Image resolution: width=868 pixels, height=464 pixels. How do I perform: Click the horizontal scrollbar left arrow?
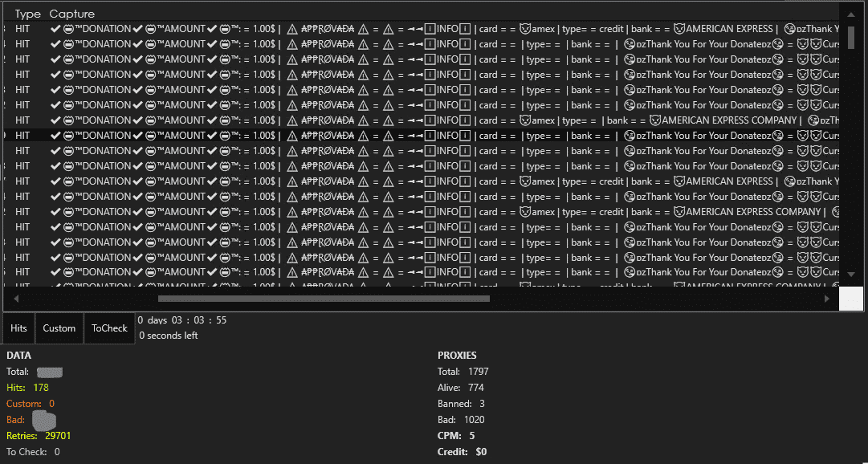16,299
